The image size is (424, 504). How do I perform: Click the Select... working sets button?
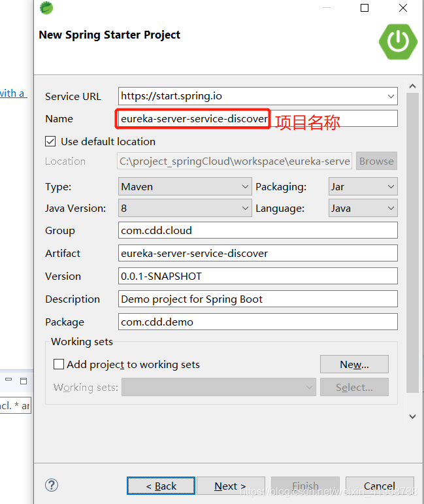point(354,387)
